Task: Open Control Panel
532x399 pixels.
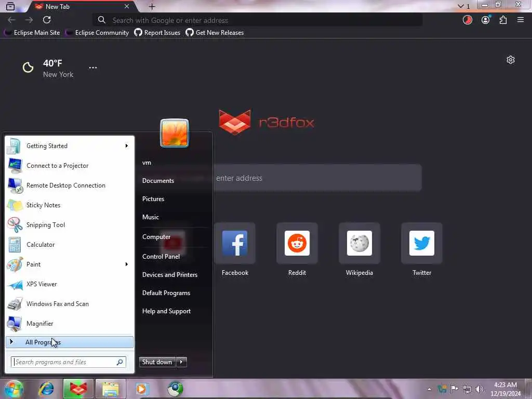Action: pyautogui.click(x=161, y=257)
